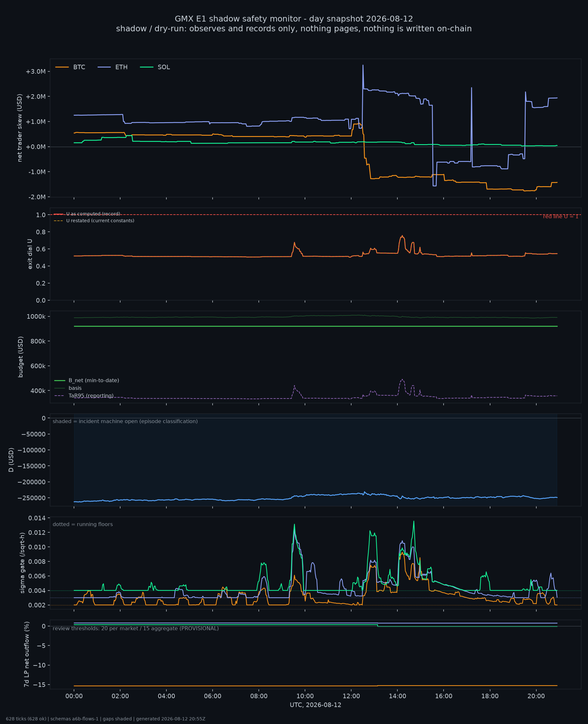The width and height of the screenshot is (588, 724).
Task: Click the 'BTC' legend label
Action: click(x=79, y=67)
